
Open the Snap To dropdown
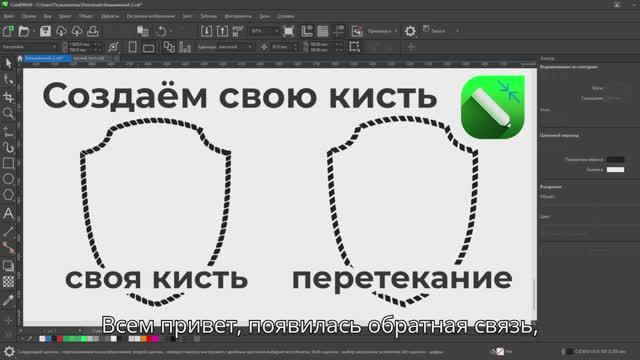(382, 31)
